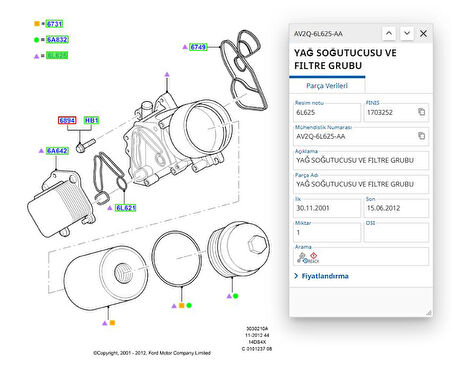
Task: Close the part details panel
Action: (x=423, y=33)
